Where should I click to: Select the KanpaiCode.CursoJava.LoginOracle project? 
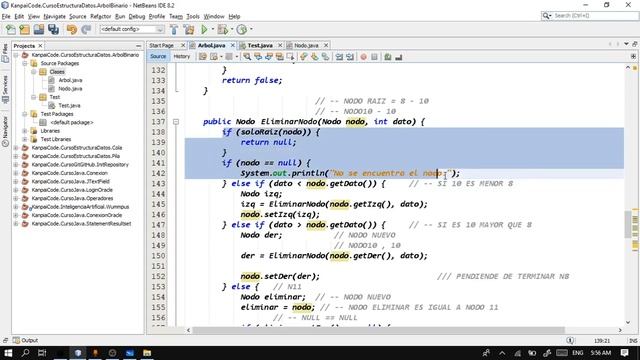[x=72, y=190]
